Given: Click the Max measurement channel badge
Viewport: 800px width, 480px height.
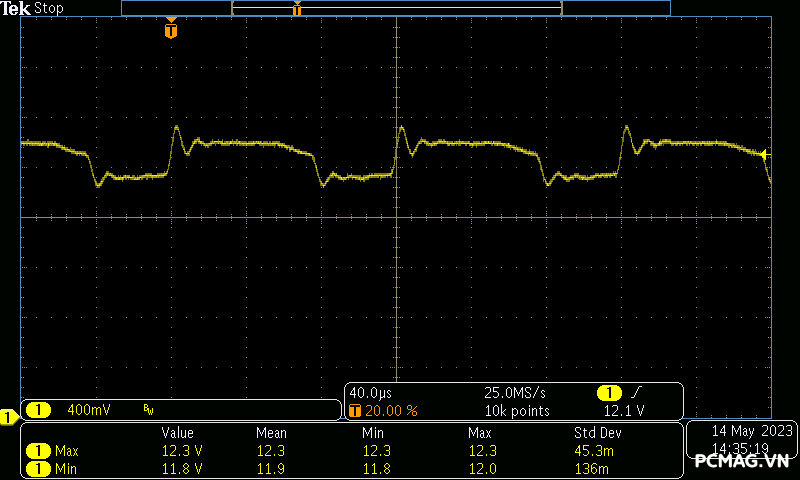Looking at the screenshot, I should click(38, 451).
